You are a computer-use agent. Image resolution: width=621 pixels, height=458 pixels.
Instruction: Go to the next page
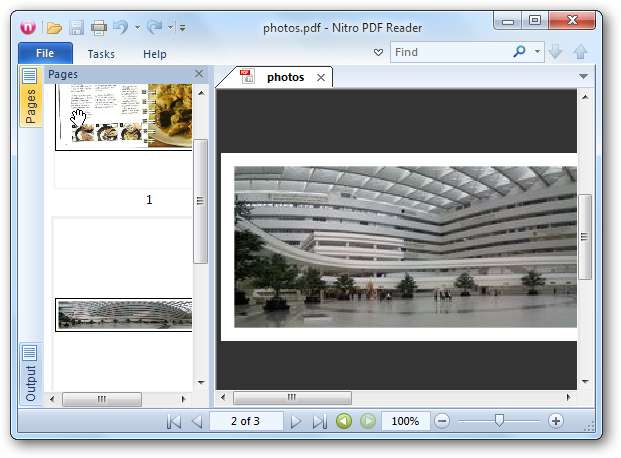tap(295, 421)
